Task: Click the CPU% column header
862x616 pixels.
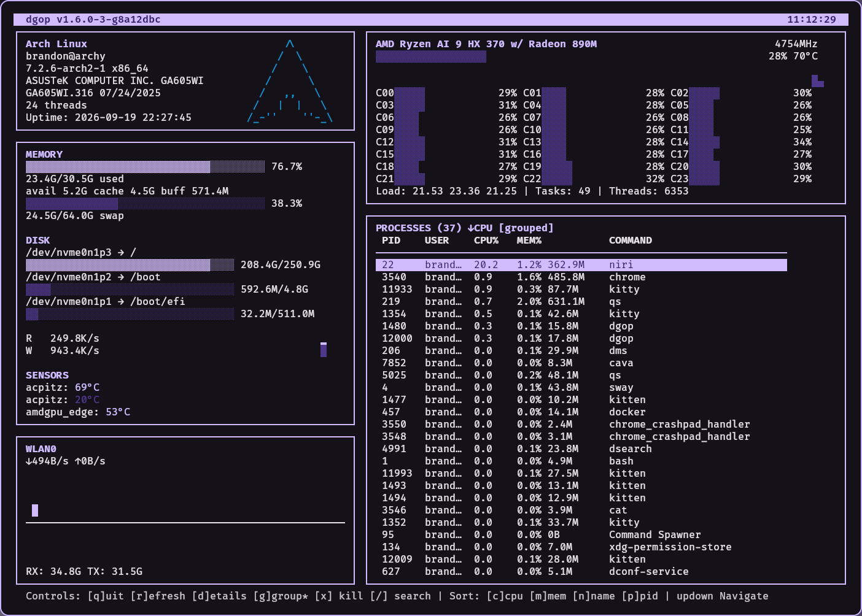Action: point(486,240)
